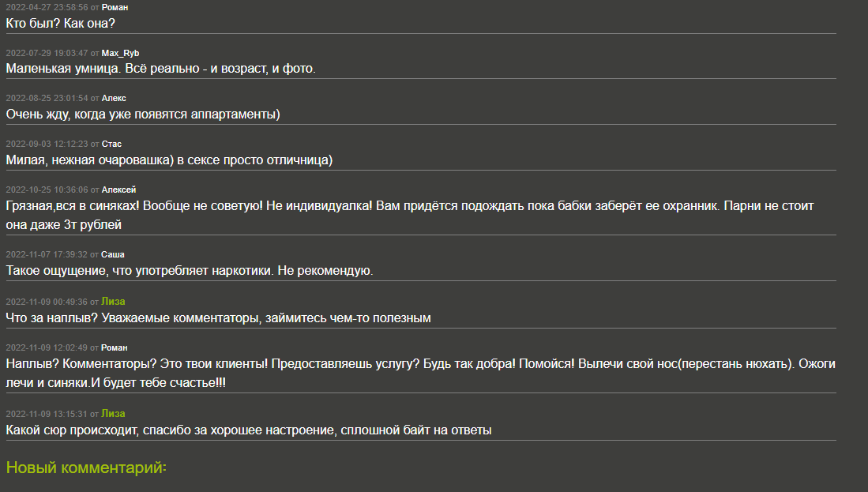Click the comment mentioning аппартаменты
Image resolution: width=868 pixels, height=492 pixels.
pyautogui.click(x=143, y=115)
